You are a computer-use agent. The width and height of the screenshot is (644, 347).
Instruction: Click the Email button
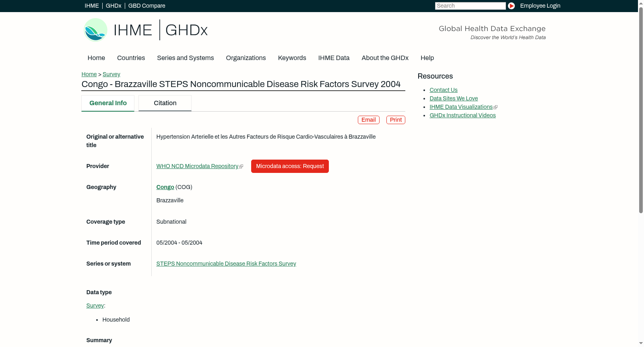click(369, 120)
